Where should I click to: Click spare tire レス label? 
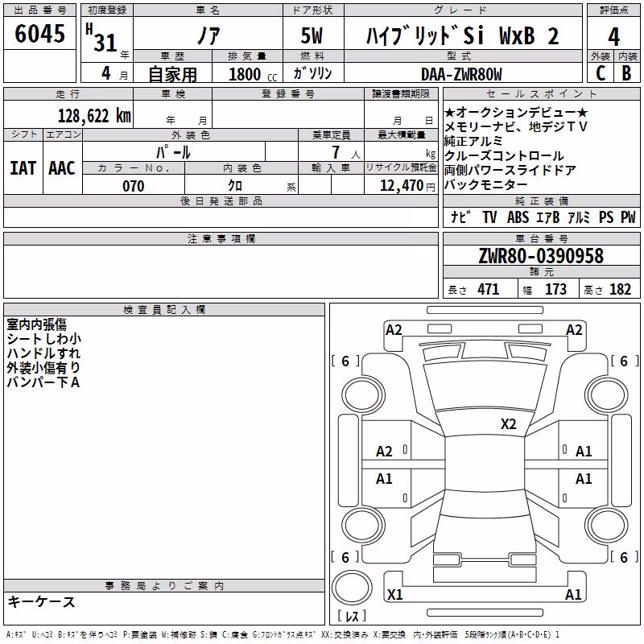(352, 616)
